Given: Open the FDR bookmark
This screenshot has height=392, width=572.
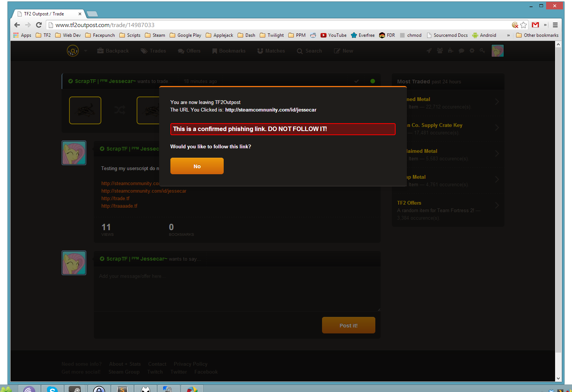Looking at the screenshot, I should 387,35.
